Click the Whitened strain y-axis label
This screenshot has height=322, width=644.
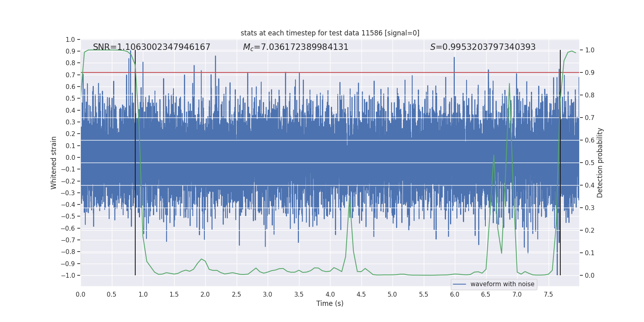[x=54, y=163]
